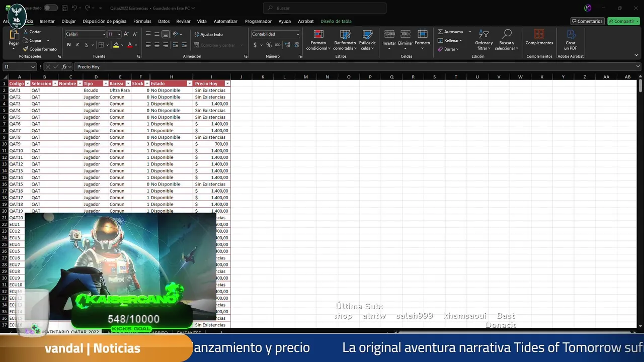Apply the thousands separator style (000)

pos(278,45)
